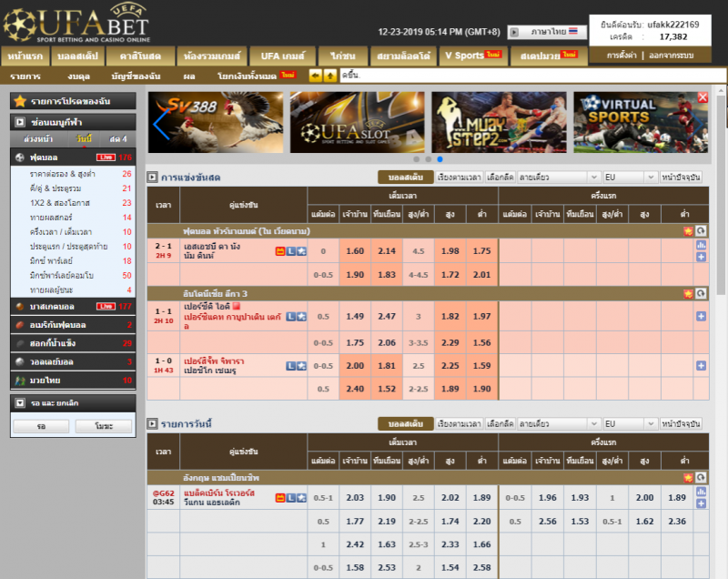Screen dimensions: 728x579
Task: Click เลือกลีค button in การแข่งขันสด toolbar
Action: [500, 178]
